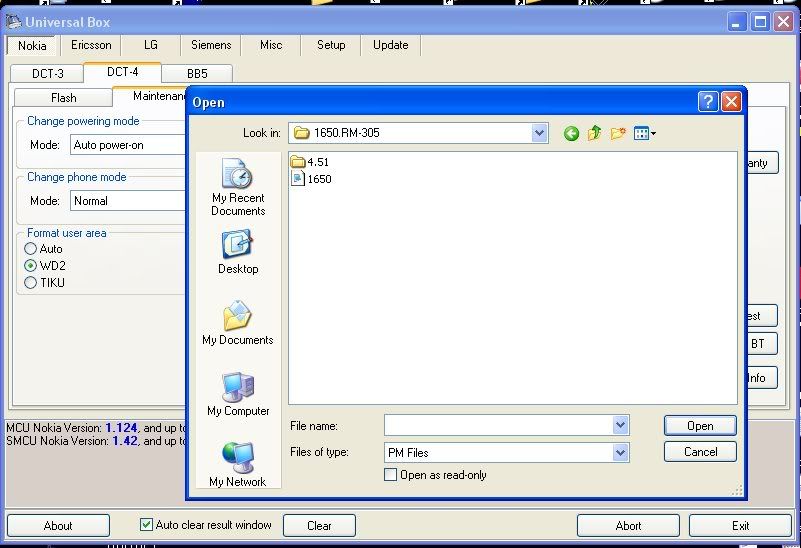Screen dimensions: 801x548
Task: Click the 'Format user area' group label
Action: (x=67, y=233)
